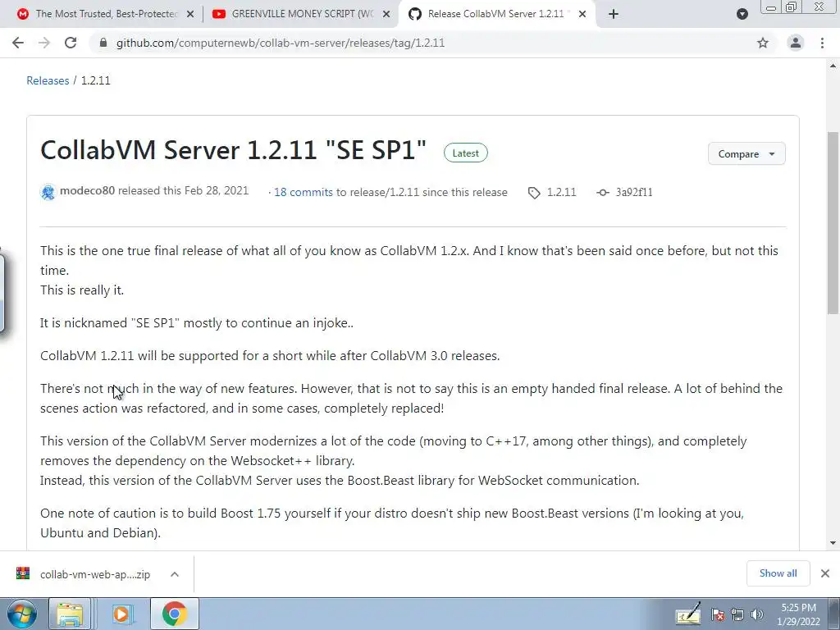Close the downloads bar
840x630 pixels.
coord(825,573)
